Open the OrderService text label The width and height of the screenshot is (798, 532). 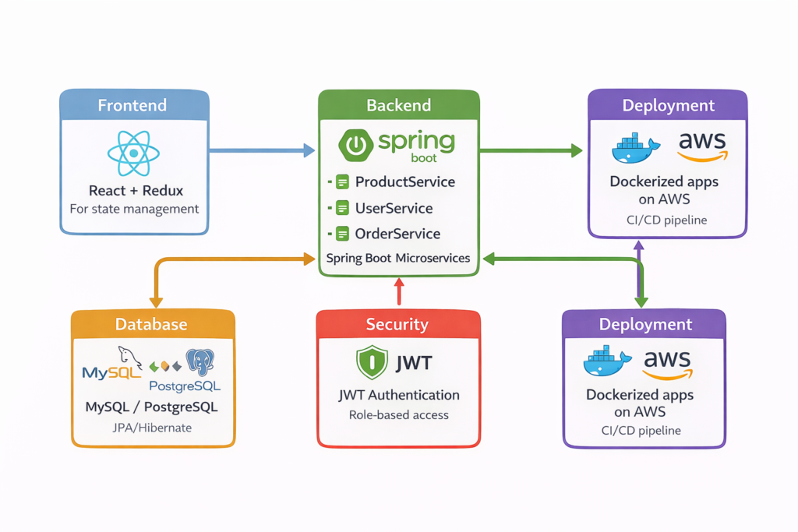[x=397, y=234]
